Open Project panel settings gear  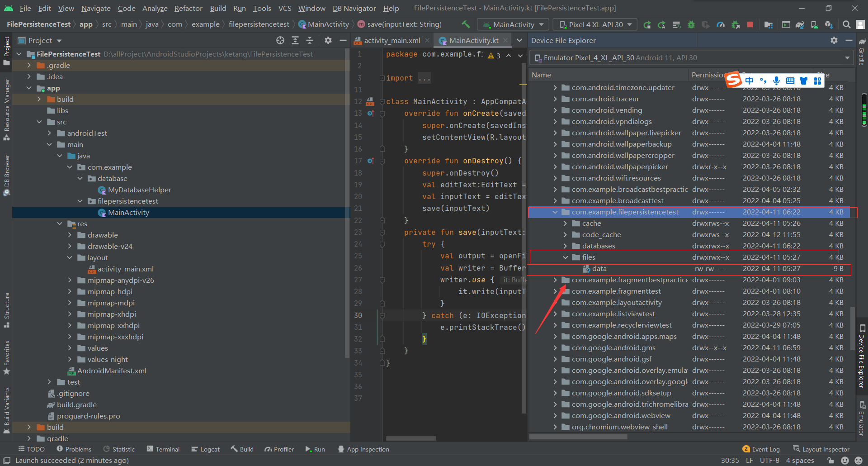coord(328,40)
